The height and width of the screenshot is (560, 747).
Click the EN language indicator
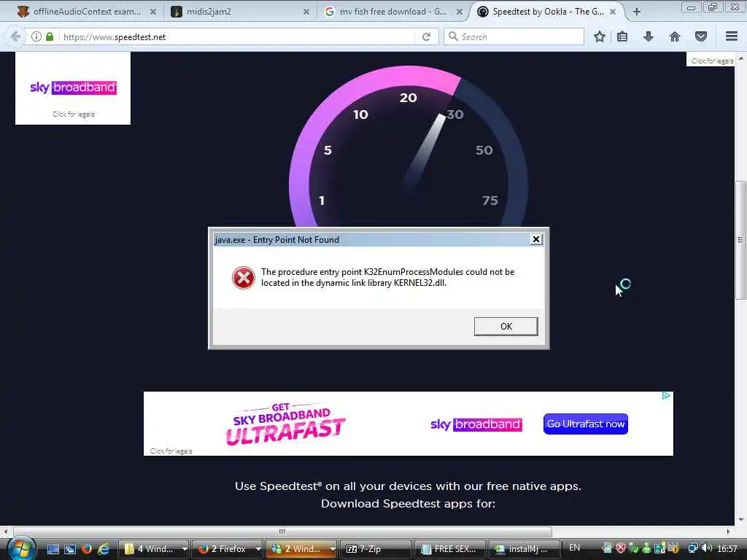tap(575, 548)
